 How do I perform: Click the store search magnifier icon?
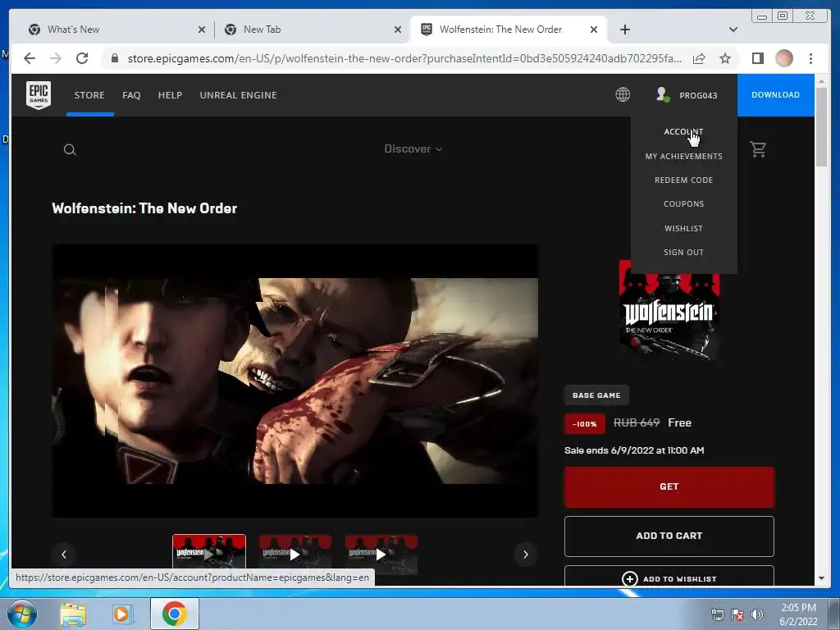(x=70, y=149)
